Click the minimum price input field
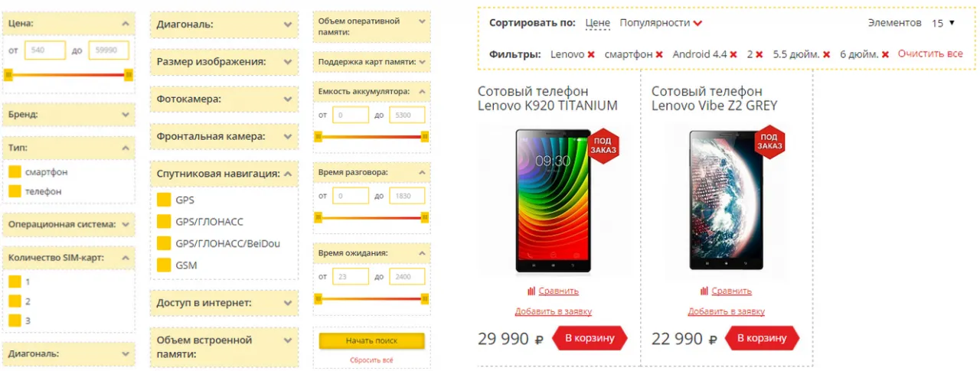Screen dimensions: 980x371 tap(45, 50)
